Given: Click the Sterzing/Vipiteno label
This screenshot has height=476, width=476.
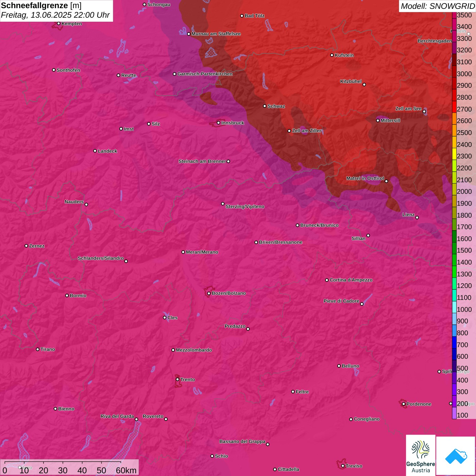Looking at the screenshot, I should [x=245, y=206].
